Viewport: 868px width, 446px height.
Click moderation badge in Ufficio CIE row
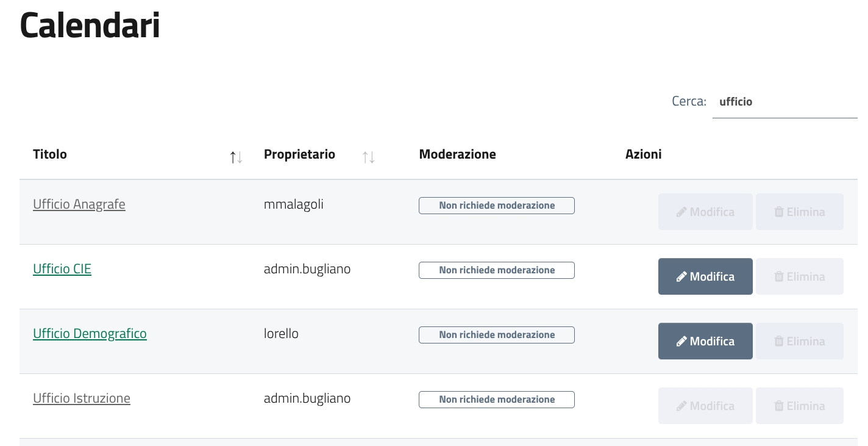click(496, 270)
